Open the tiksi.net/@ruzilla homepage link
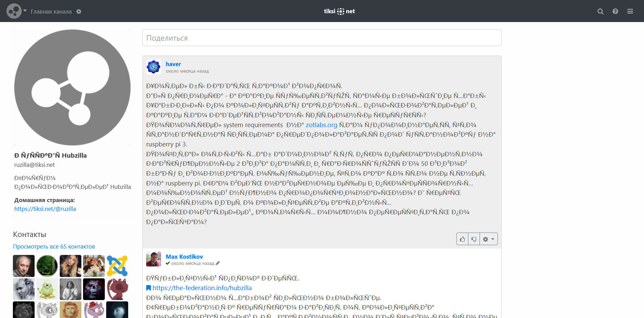 45,209
